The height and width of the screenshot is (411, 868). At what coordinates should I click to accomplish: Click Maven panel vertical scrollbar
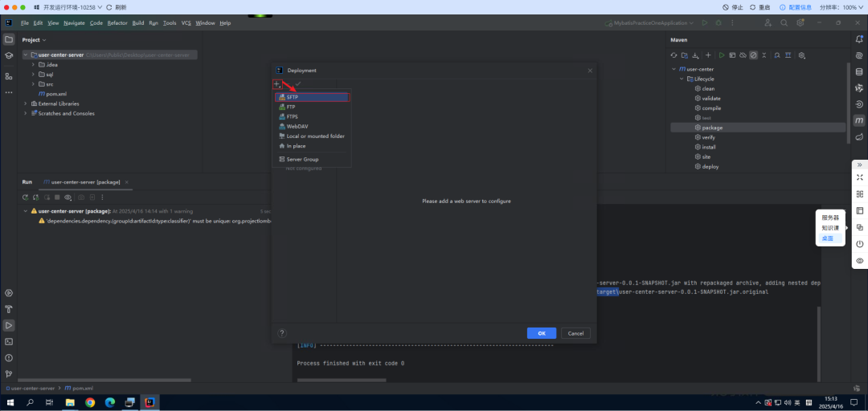(848, 102)
